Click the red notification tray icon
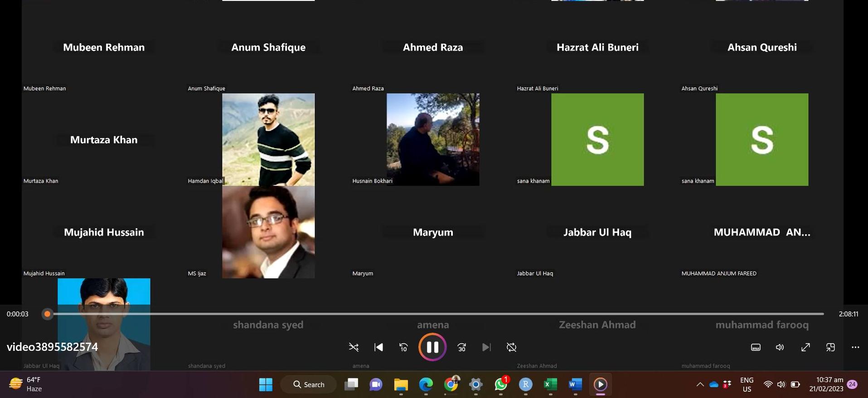 [x=727, y=384]
